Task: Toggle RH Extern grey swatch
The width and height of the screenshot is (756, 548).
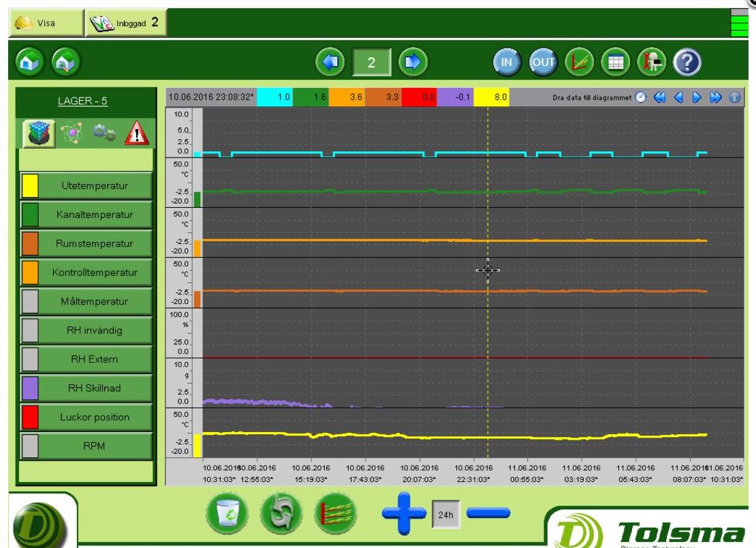Action: click(x=30, y=359)
